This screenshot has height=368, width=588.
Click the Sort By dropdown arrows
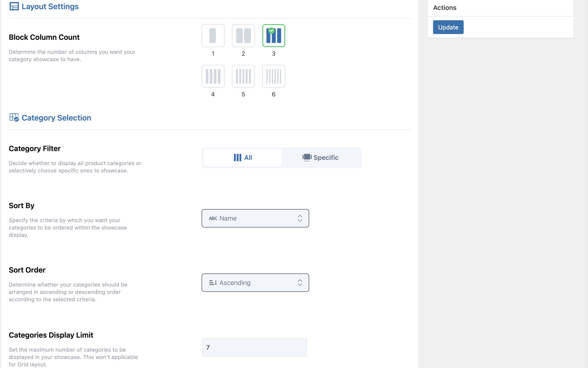(x=300, y=218)
